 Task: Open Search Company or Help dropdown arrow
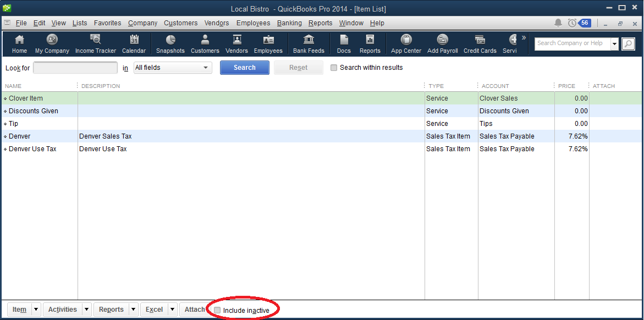click(614, 43)
